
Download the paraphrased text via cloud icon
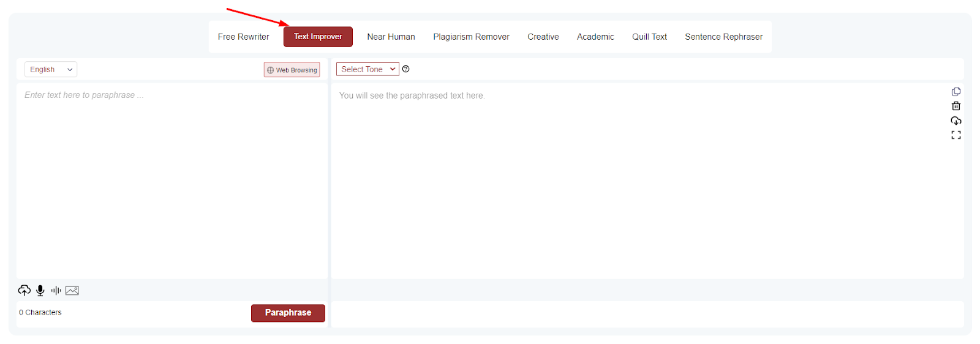(x=956, y=121)
